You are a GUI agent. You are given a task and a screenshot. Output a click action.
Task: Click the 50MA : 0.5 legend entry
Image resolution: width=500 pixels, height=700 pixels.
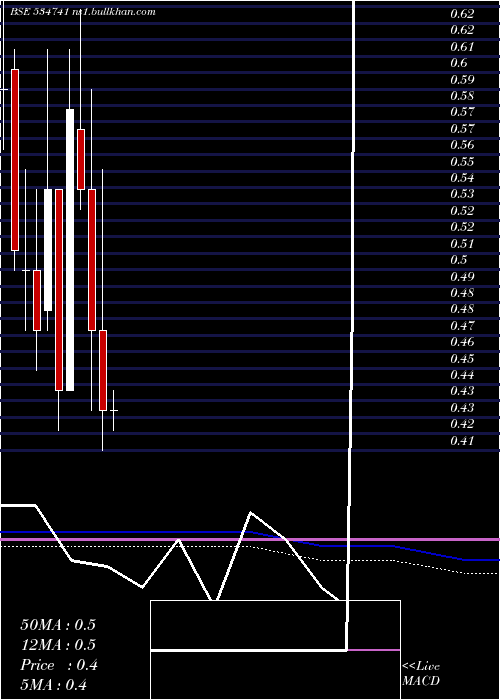pos(58,625)
